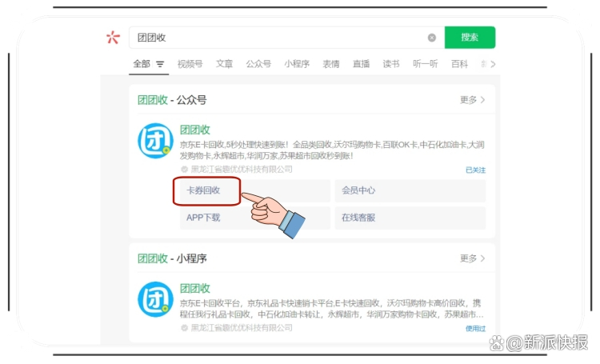Clear the search box text with X icon
Image resolution: width=600 pixels, height=364 pixels.
click(432, 38)
